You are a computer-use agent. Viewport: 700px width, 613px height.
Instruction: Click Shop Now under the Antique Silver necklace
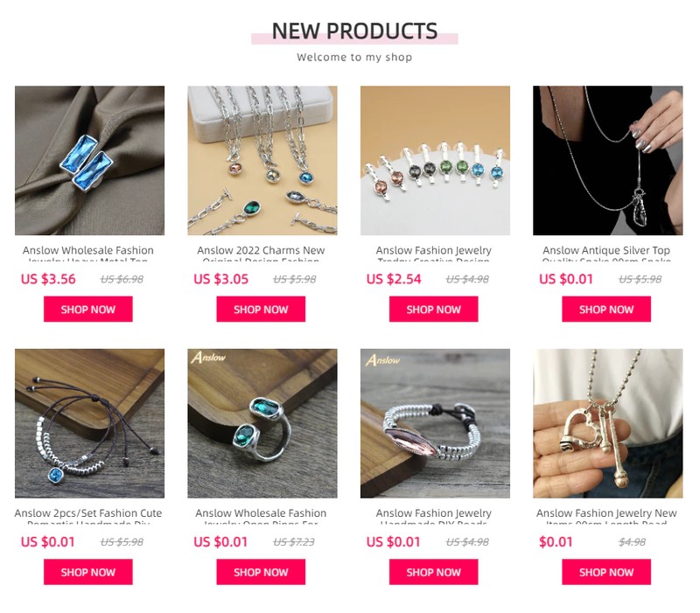pyautogui.click(x=606, y=310)
